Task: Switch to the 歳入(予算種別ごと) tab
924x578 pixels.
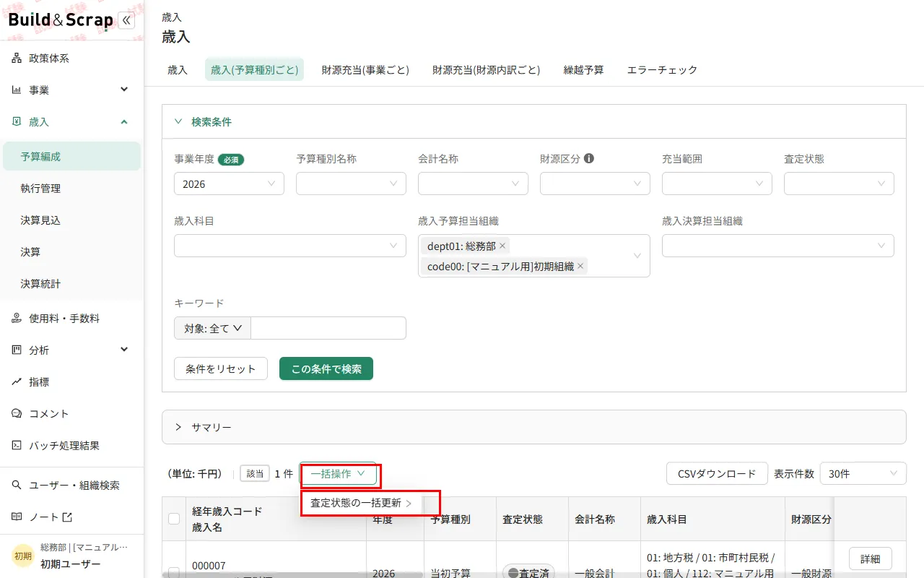Action: point(255,70)
